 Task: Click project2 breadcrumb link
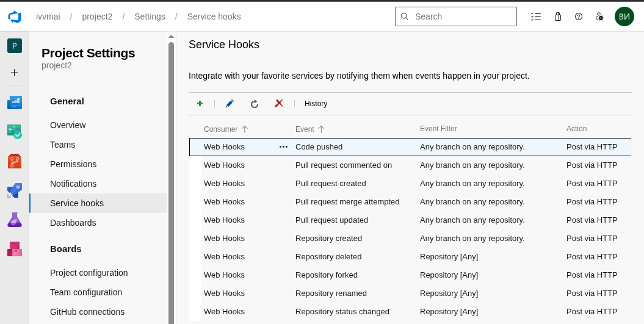tap(97, 16)
